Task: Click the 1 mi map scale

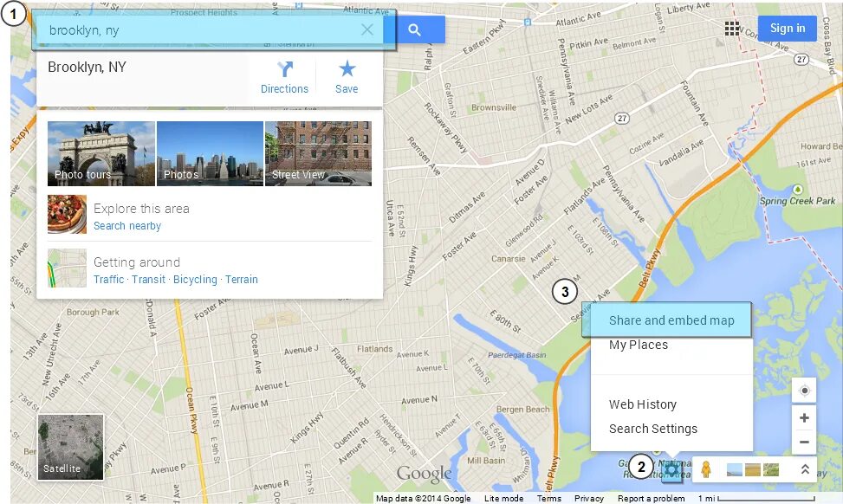Action: click(756, 499)
